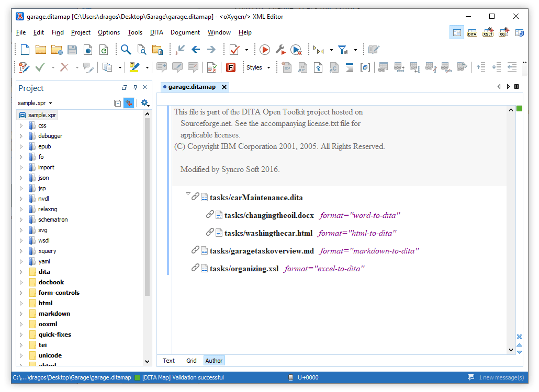The width and height of the screenshot is (539, 392).
Task: Open the tasks/garagetaskoverview.md reference
Action: coord(262,251)
